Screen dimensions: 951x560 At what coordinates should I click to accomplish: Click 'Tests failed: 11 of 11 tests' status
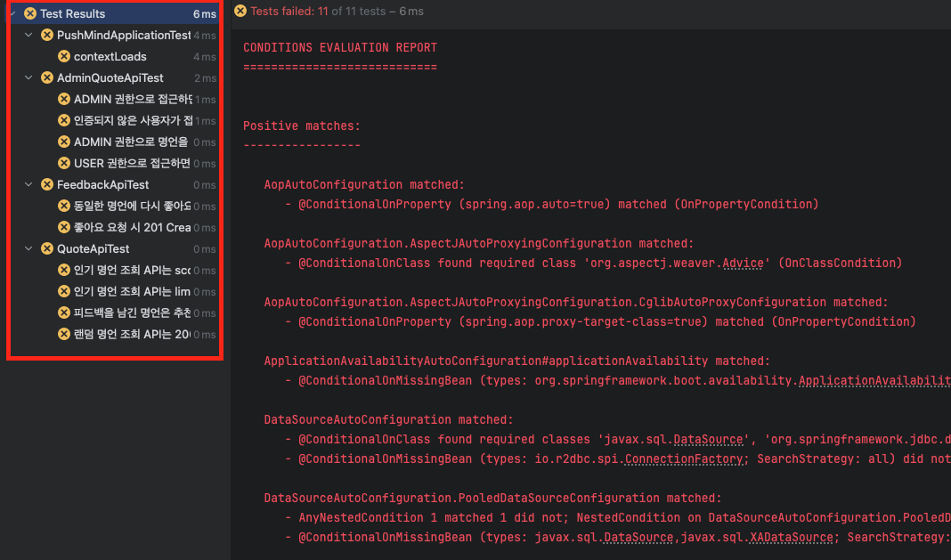pyautogui.click(x=318, y=11)
